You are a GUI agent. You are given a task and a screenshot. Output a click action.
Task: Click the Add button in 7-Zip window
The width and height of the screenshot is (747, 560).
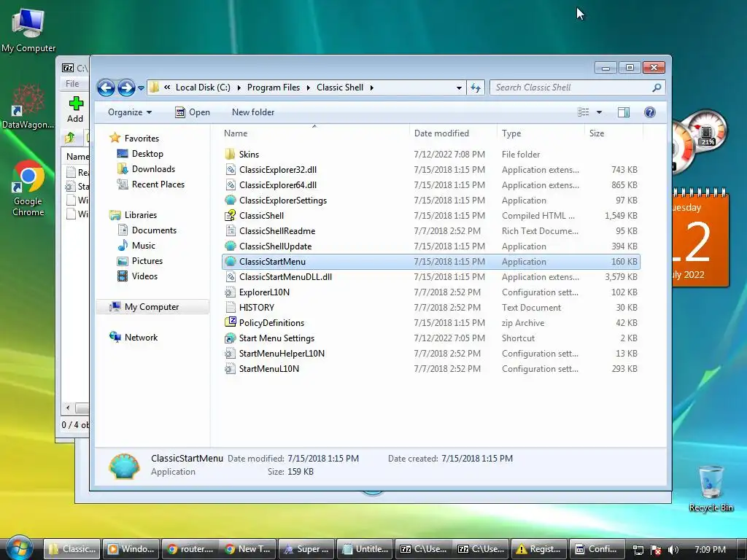pyautogui.click(x=75, y=110)
